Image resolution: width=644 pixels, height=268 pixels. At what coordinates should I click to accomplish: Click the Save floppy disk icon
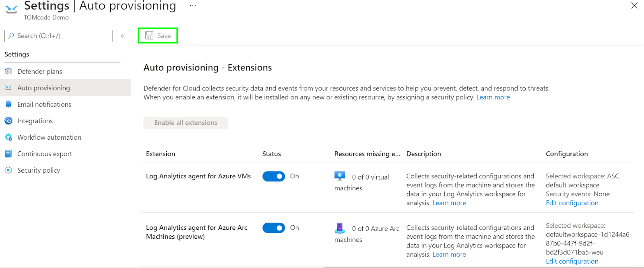[x=149, y=36]
